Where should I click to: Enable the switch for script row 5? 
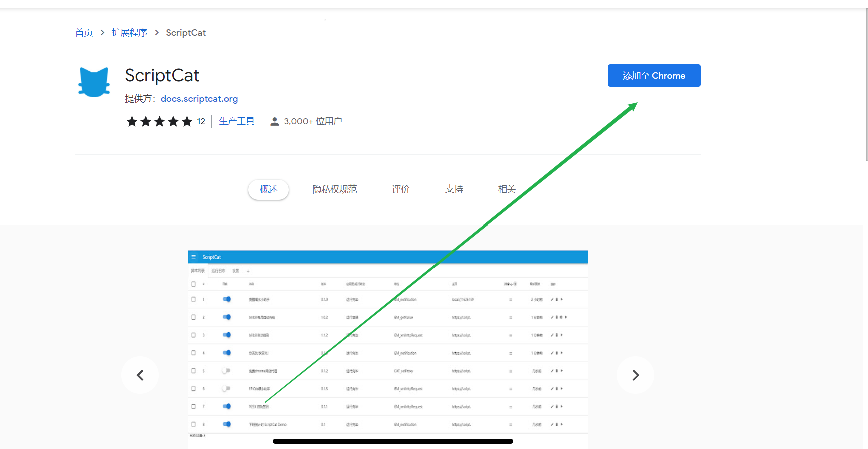227,371
